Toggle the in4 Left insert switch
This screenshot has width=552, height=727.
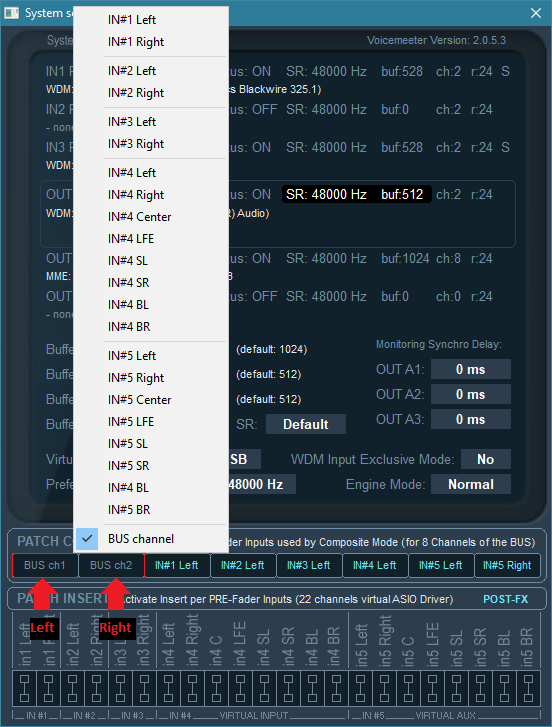[x=168, y=689]
